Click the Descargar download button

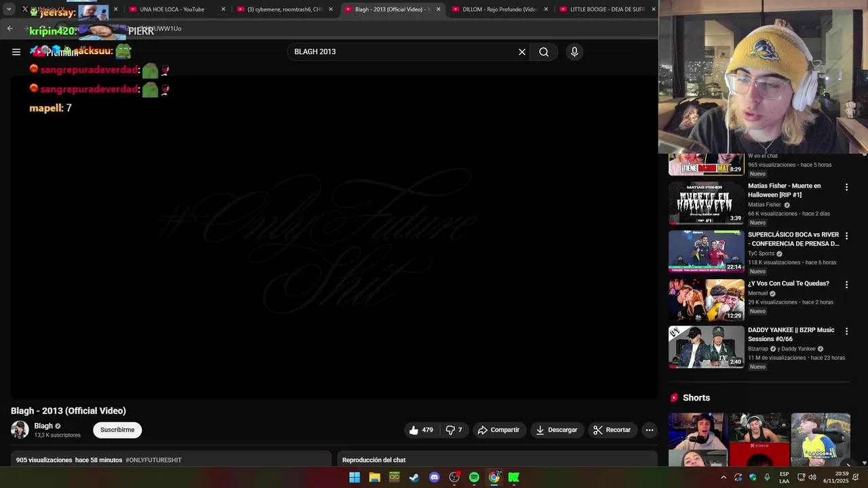pyautogui.click(x=557, y=430)
